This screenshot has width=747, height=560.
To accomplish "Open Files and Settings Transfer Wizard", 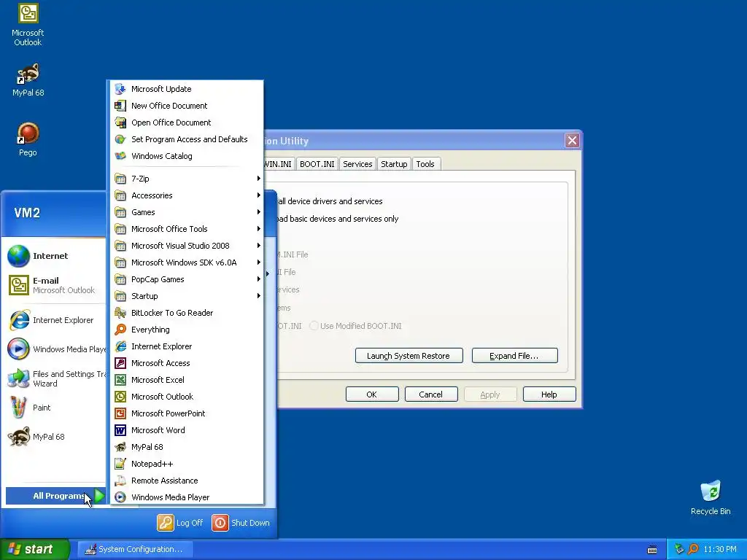I will (x=54, y=378).
